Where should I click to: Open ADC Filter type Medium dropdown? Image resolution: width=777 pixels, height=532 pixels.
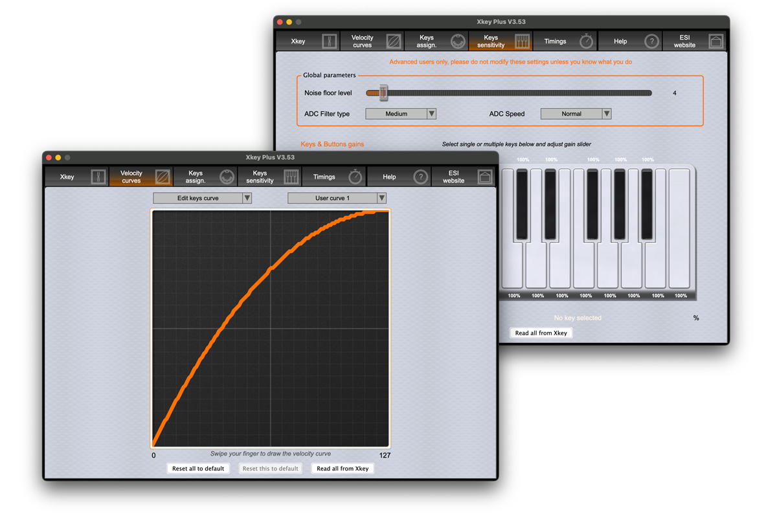[401, 114]
